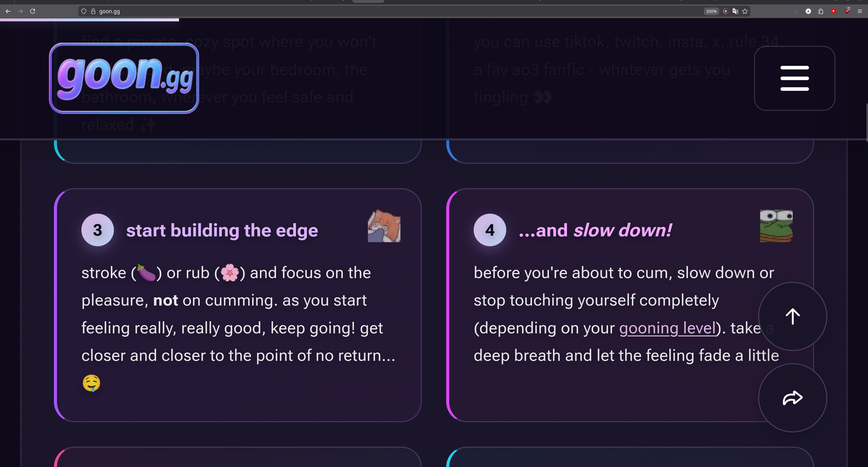
Task: Open the translate page icon
Action: pyautogui.click(x=735, y=11)
